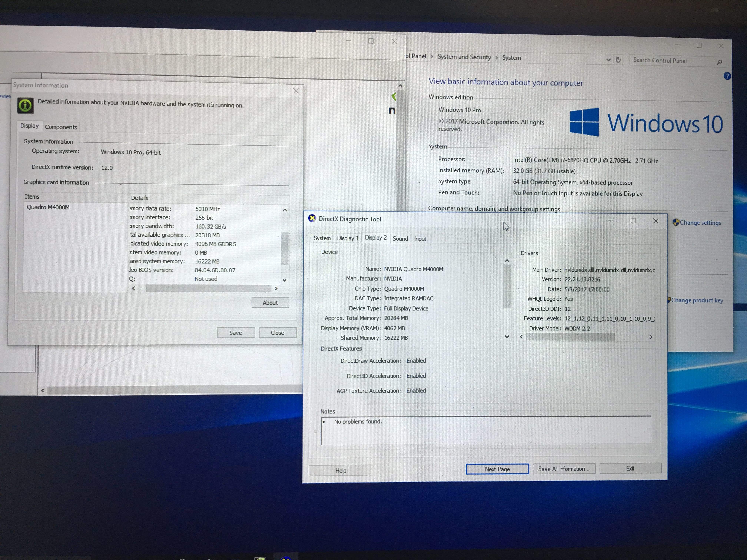Click the NVIDIA Control Panel vertical scroll-up arrow
The image size is (747, 560).
[x=400, y=86]
